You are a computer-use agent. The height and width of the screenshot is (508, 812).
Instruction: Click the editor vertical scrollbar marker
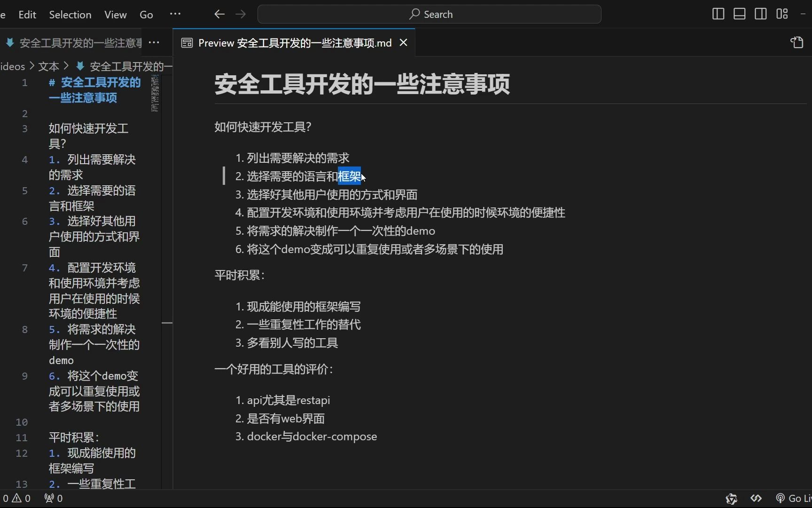pos(167,323)
